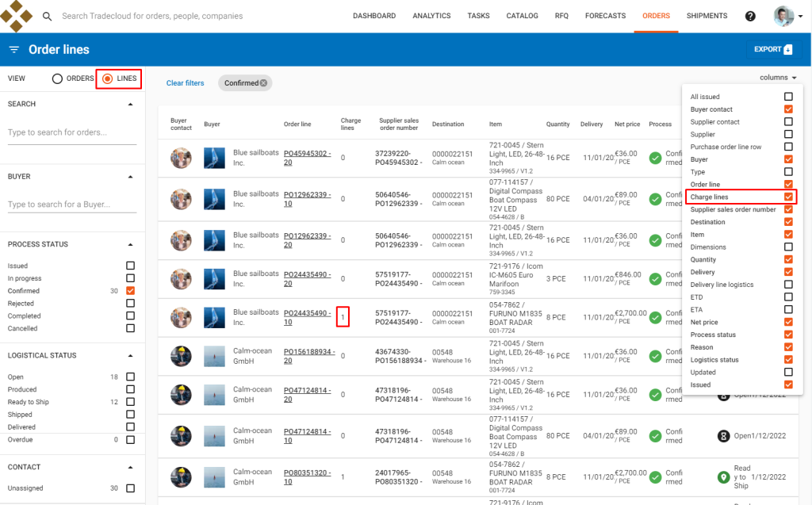Open the SHIPMENTS tab
The width and height of the screenshot is (812, 505).
(707, 16)
